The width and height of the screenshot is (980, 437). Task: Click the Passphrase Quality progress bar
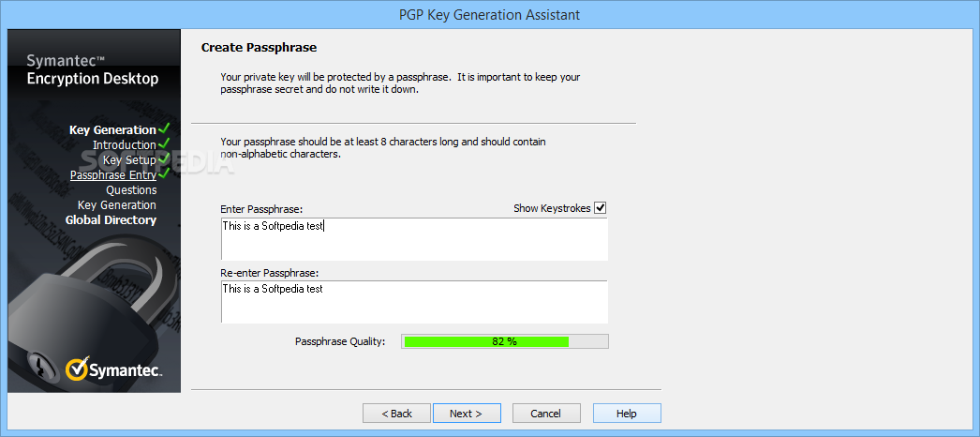(505, 341)
